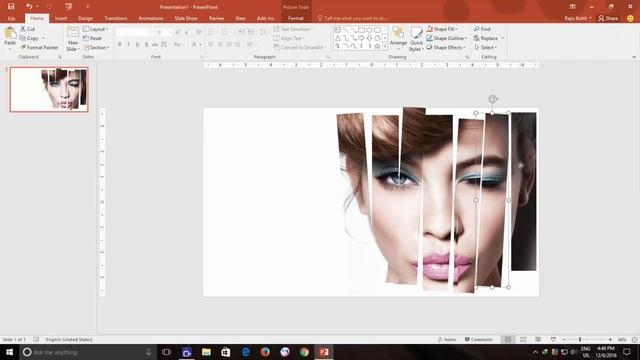Open the Layout dropdown
640x360 pixels.
96,29
